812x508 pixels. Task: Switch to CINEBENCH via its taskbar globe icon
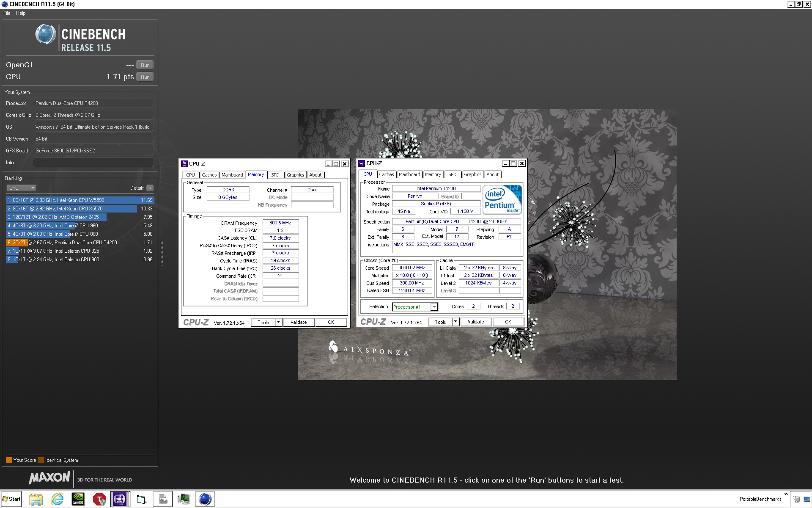(x=205, y=499)
